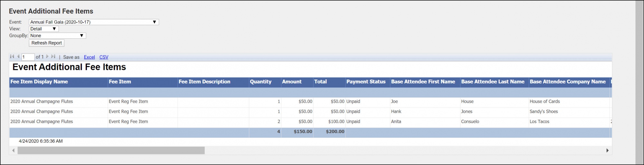Expand the GroupBy dropdown
This screenshot has height=165, width=644.
(x=57, y=36)
